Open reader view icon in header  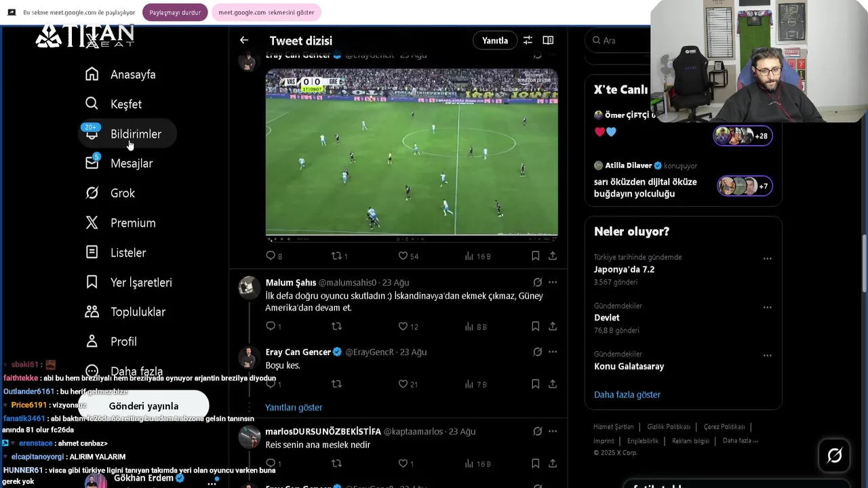coord(548,41)
